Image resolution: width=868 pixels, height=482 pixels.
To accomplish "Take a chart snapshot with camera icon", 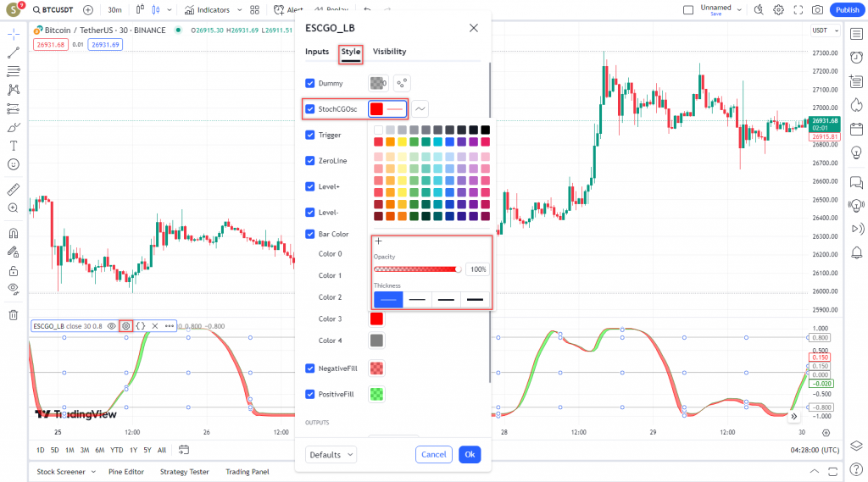I will (817, 9).
